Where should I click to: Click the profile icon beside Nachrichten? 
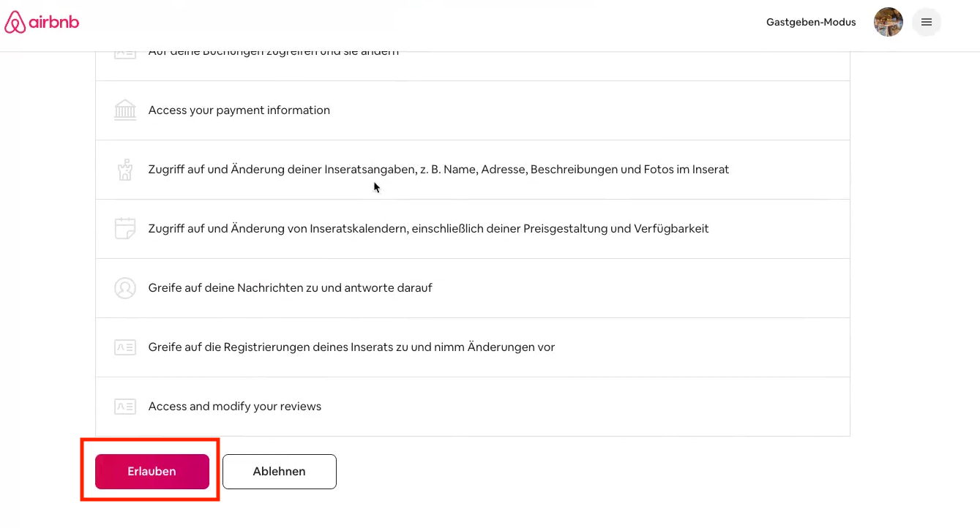(x=125, y=288)
